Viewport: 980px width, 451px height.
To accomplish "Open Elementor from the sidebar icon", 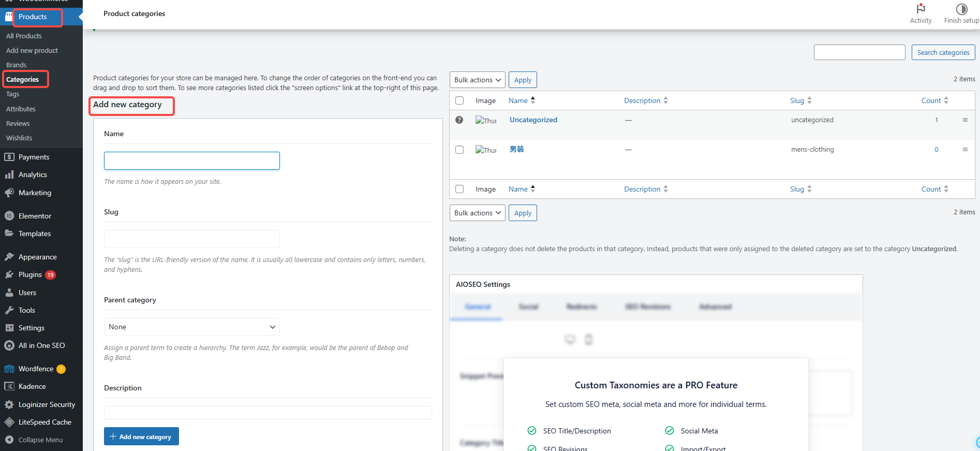I will tap(9, 216).
